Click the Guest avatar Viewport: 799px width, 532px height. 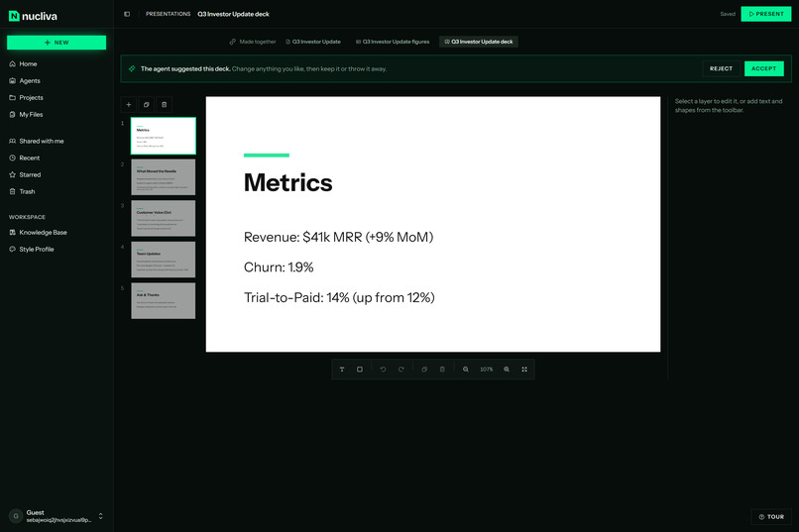click(16, 516)
